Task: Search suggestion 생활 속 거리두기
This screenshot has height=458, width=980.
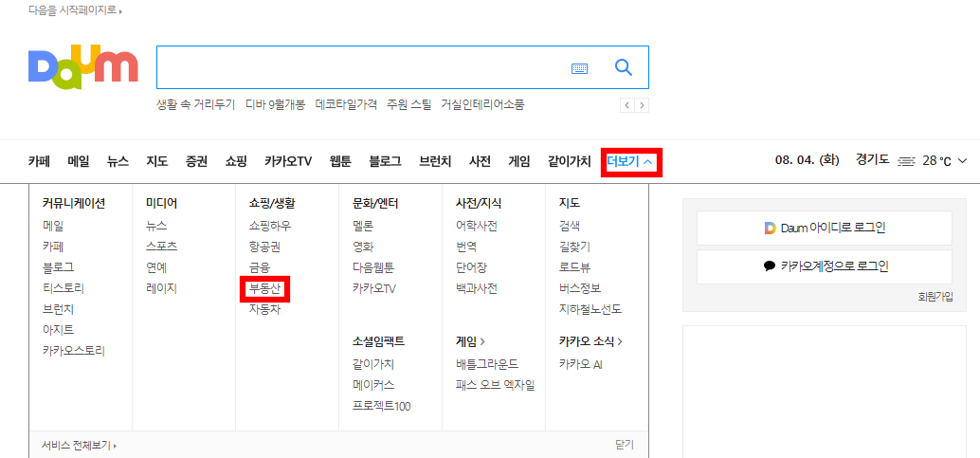Action: pos(195,105)
